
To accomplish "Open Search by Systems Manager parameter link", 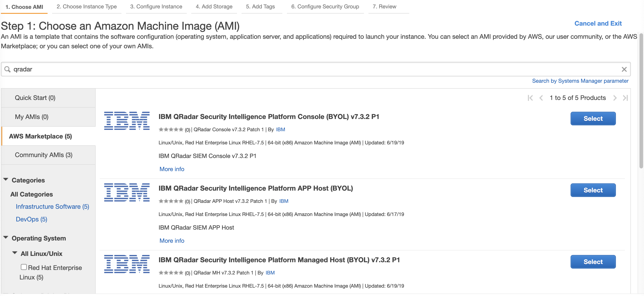I will click(580, 81).
